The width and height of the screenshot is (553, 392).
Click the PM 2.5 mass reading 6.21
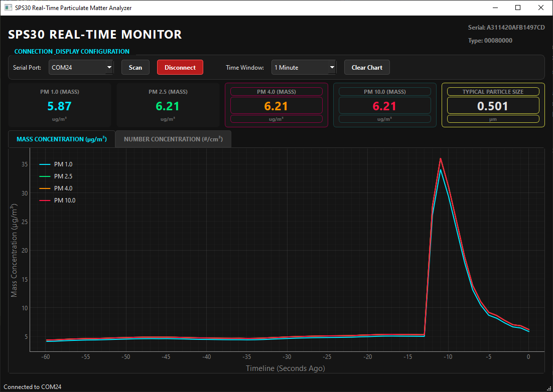pos(168,106)
